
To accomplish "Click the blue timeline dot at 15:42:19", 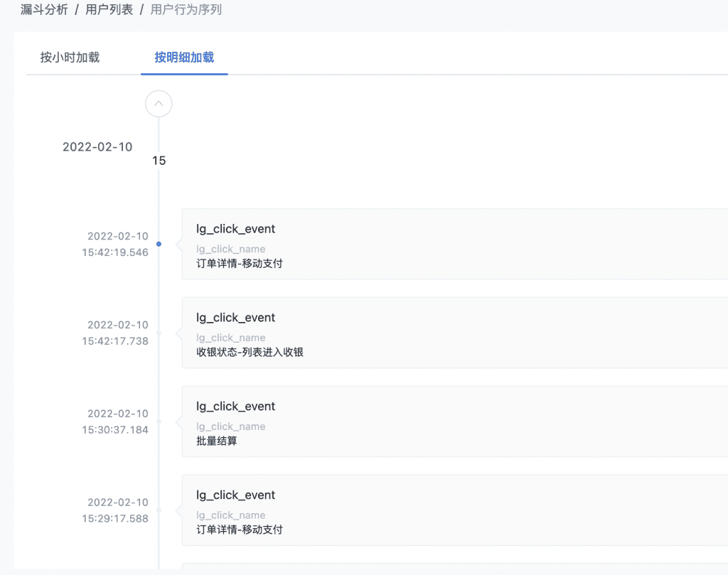I will 159,244.
